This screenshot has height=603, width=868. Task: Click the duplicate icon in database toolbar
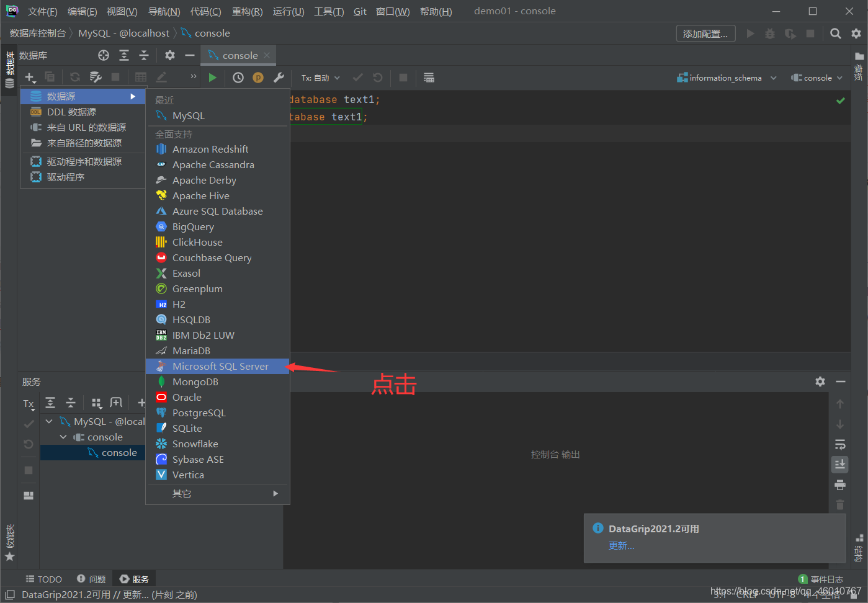point(50,77)
